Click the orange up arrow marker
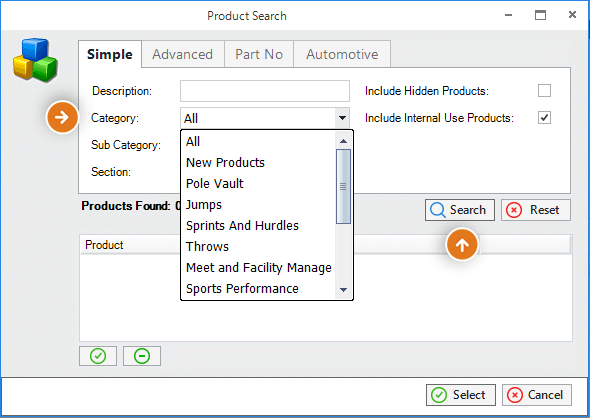This screenshot has height=418, width=590. pyautogui.click(x=462, y=245)
